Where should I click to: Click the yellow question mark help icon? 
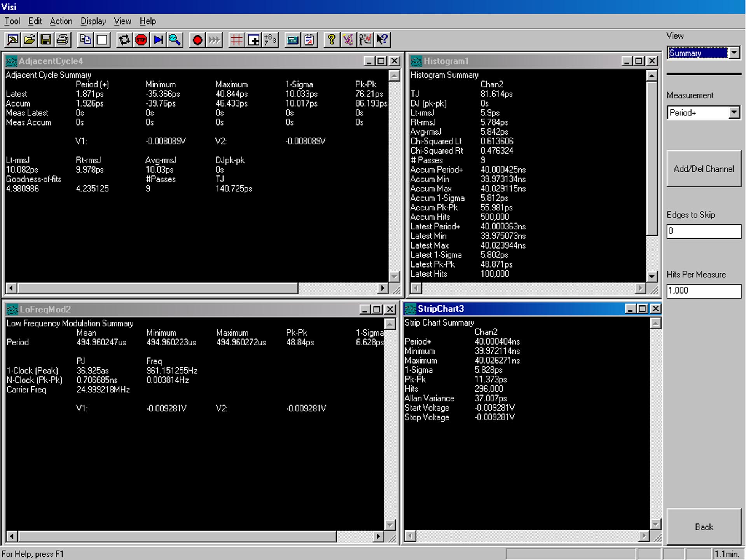point(332,40)
